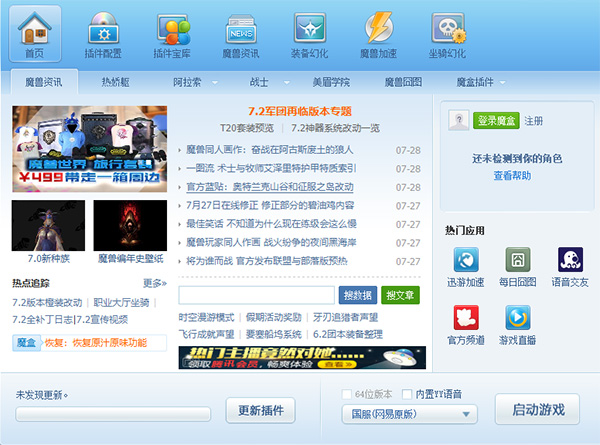
Task: Open 官方频道 red app icon
Action: (x=466, y=318)
